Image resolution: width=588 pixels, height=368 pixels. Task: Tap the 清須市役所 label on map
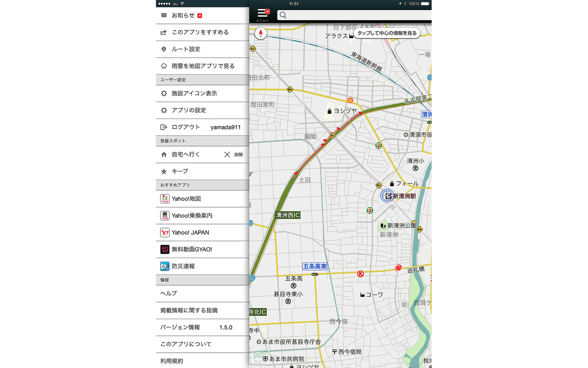pos(417,135)
